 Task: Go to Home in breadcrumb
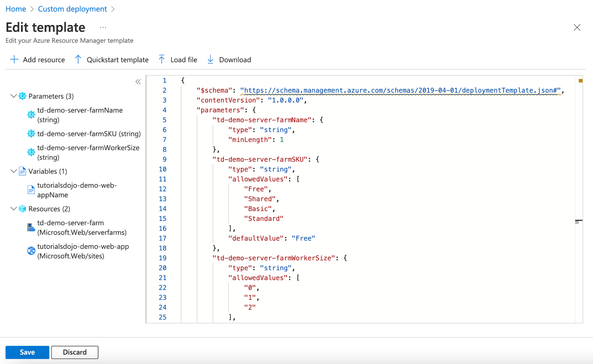click(x=16, y=9)
